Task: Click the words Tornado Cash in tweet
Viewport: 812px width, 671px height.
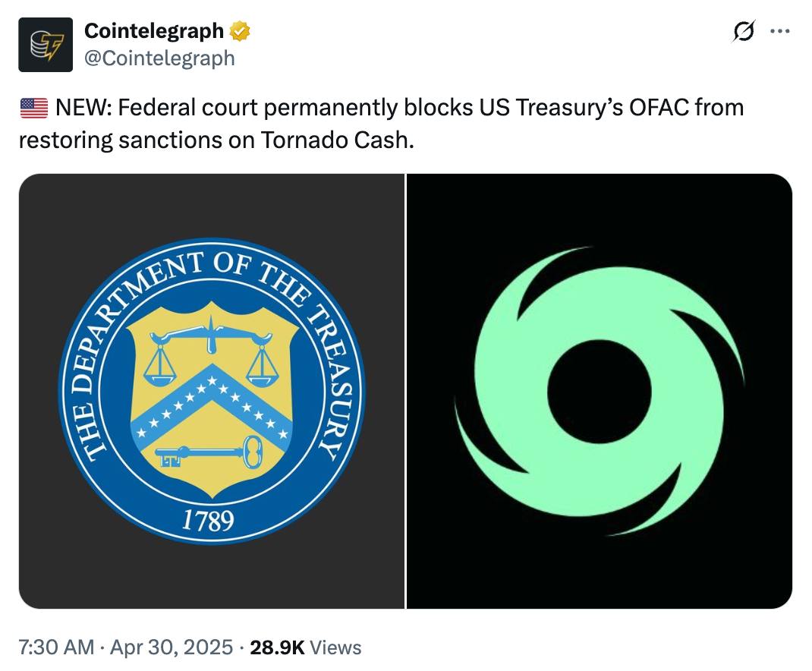Action: pos(337,140)
